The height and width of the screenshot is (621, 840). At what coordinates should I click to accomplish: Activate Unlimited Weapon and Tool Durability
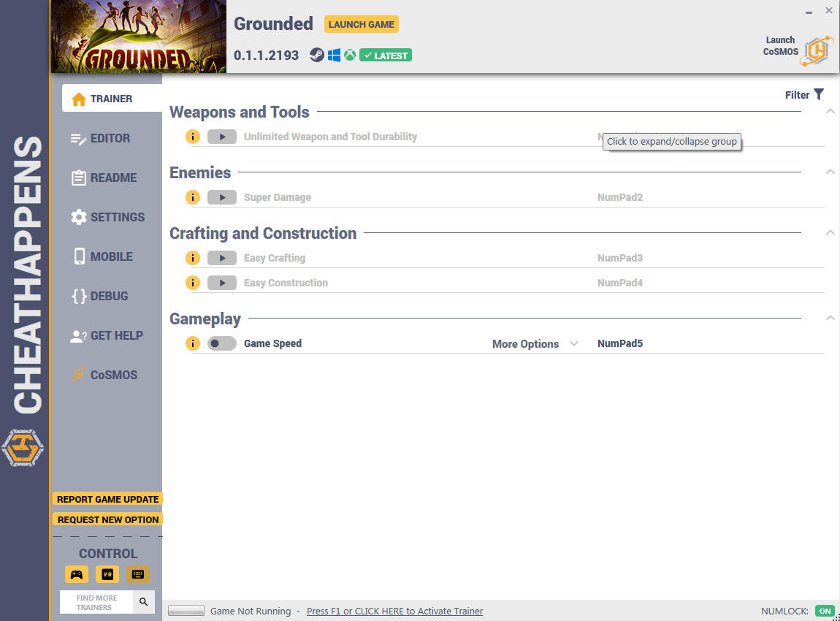(x=222, y=137)
